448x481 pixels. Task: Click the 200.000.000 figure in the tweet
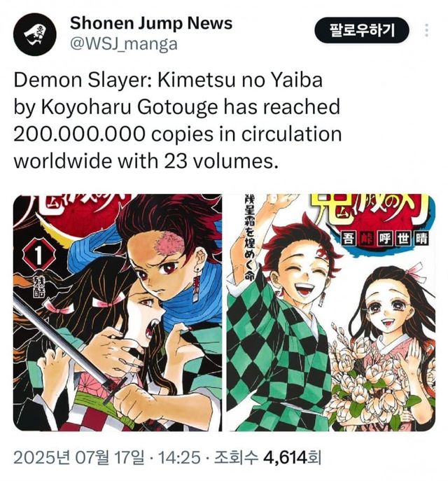(79, 134)
